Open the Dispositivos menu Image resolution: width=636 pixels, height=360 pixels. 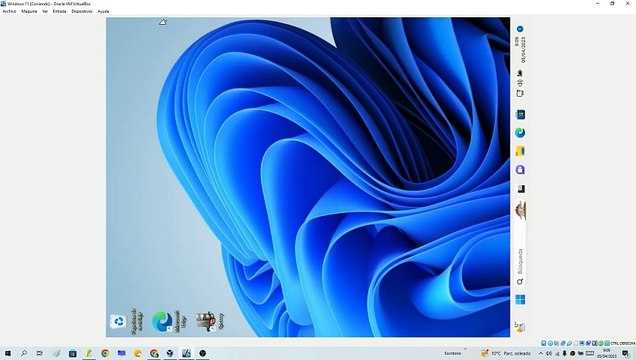point(82,11)
